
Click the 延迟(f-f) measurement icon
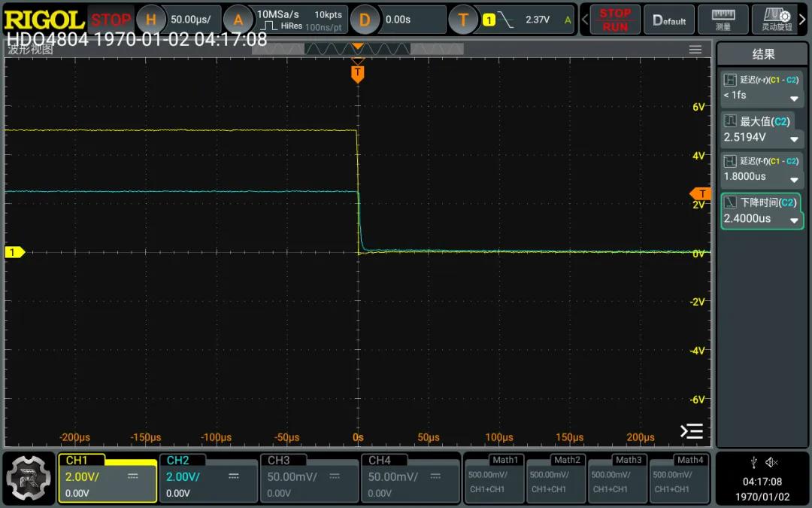[730, 161]
